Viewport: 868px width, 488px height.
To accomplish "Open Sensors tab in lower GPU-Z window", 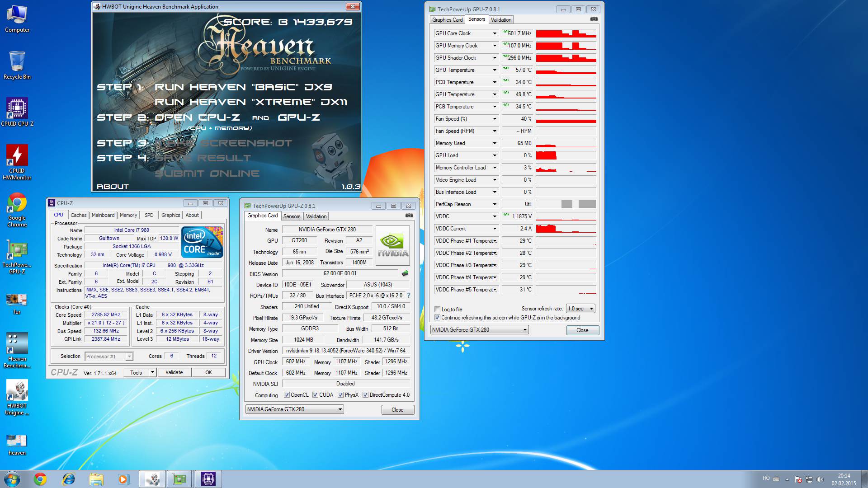I will (292, 216).
